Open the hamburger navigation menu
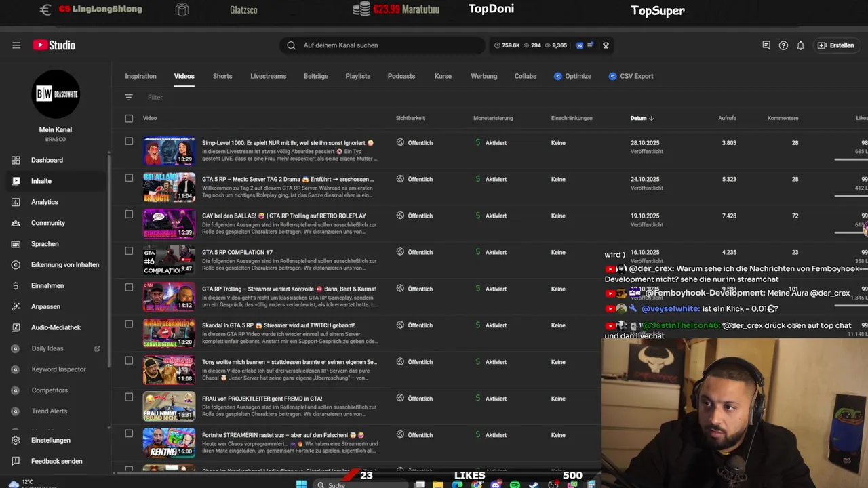The width and height of the screenshot is (868, 488). point(16,45)
